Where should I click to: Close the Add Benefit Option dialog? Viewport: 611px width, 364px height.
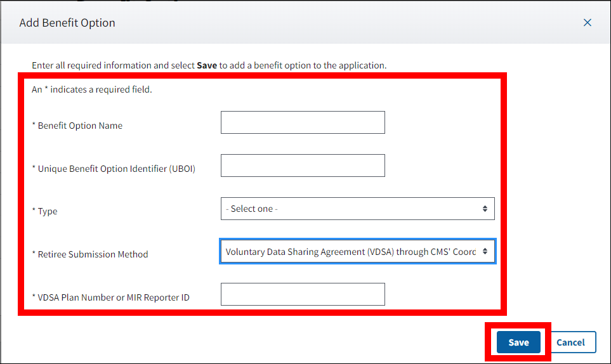tap(587, 23)
